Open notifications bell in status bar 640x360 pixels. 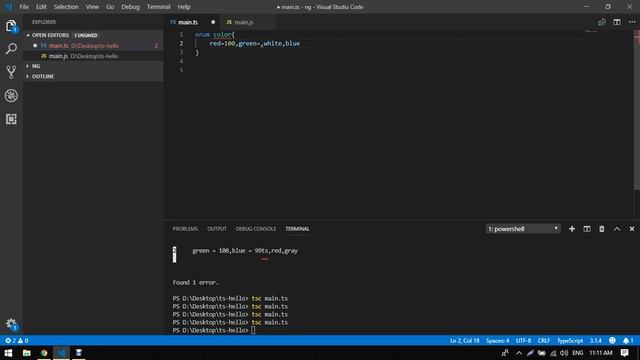(628, 340)
